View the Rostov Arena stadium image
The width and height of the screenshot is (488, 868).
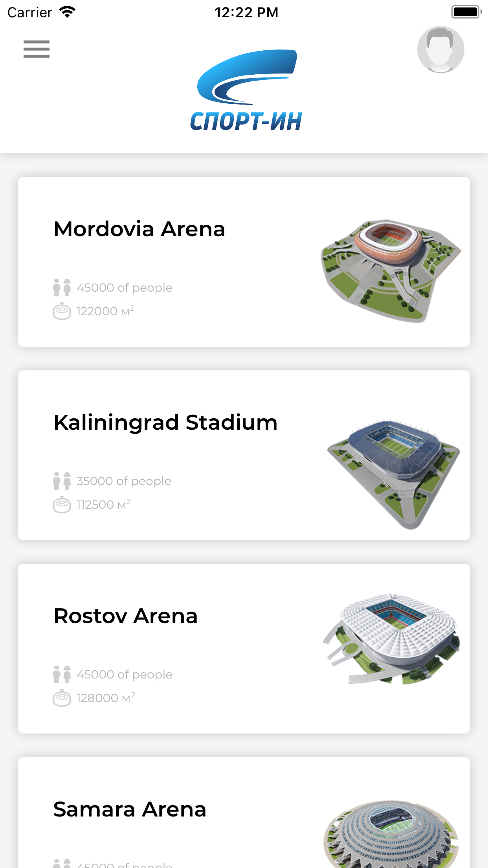coord(391,639)
